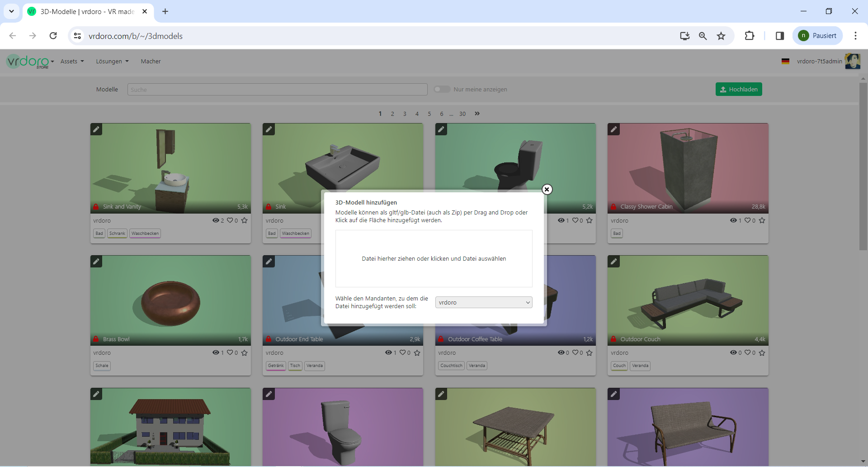Click pencil icon on Classy Shower Cabin

click(613, 129)
